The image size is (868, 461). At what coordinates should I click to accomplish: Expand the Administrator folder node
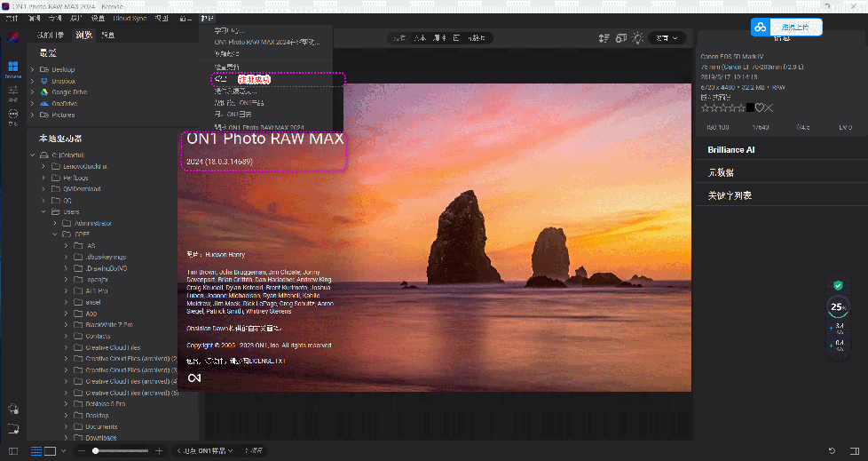(x=55, y=223)
